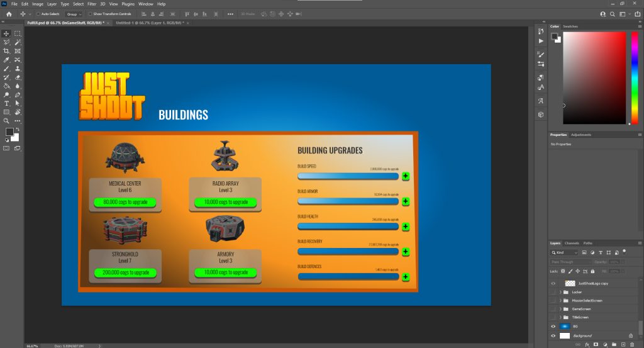Enable the Auto-Select checkbox
This screenshot has width=644, height=348.
pos(38,13)
